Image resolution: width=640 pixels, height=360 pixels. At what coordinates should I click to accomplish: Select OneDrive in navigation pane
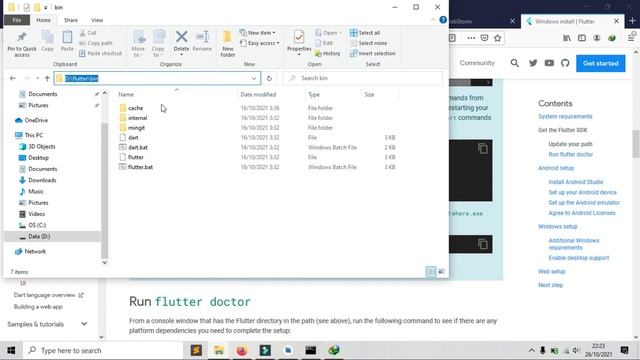36,120
